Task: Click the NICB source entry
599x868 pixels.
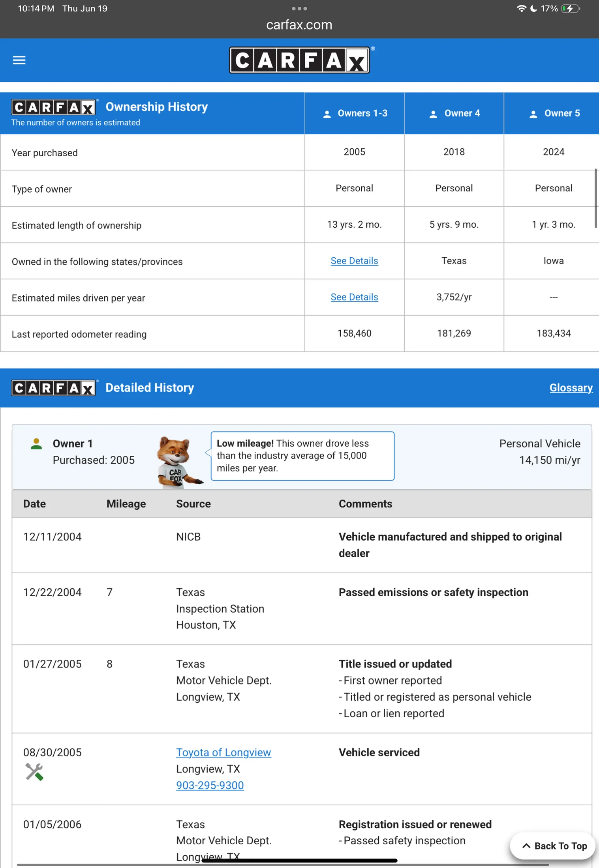Action: coord(188,537)
